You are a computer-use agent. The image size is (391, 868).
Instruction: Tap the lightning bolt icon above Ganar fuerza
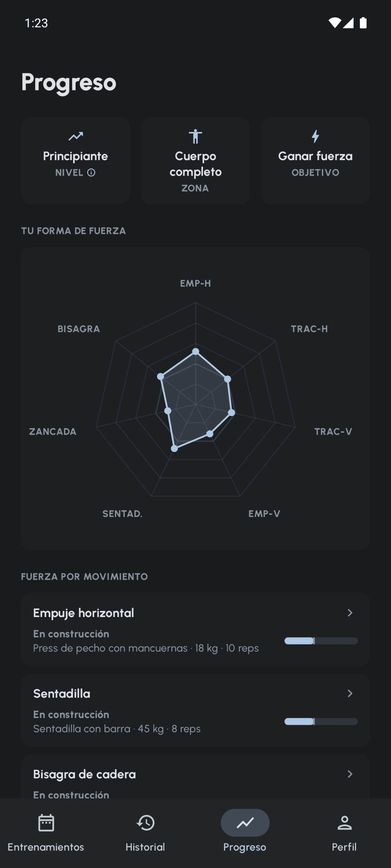(x=315, y=136)
